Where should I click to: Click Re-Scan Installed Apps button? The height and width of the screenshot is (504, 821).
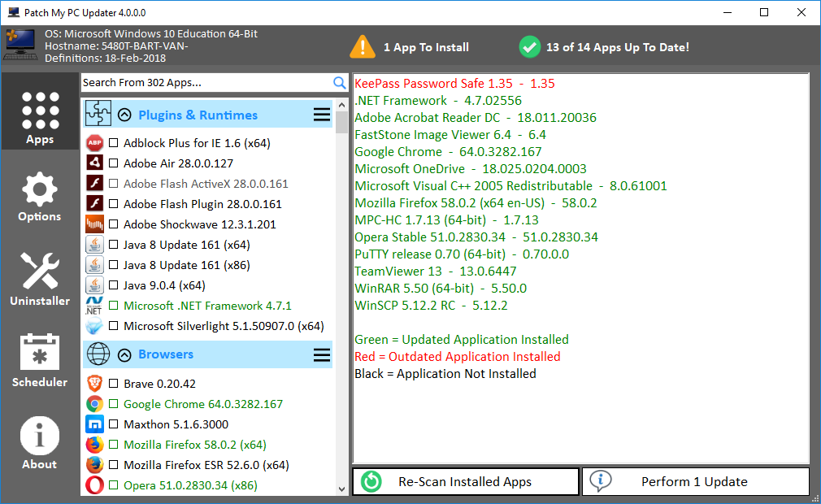466,481
